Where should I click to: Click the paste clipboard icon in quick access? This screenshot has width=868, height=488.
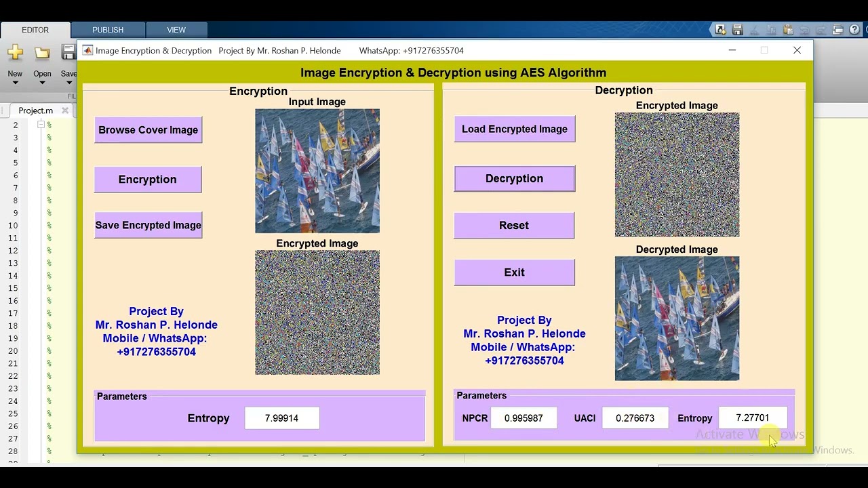coord(787,30)
